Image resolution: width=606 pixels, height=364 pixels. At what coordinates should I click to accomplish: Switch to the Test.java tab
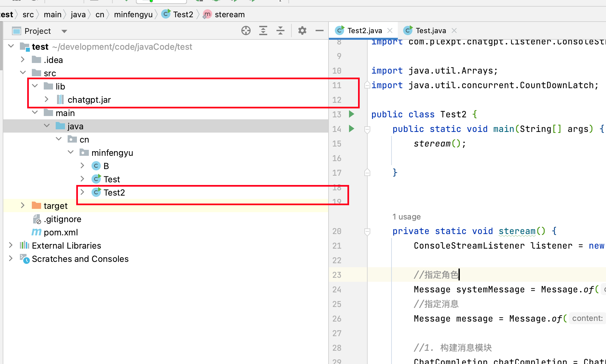[430, 30]
